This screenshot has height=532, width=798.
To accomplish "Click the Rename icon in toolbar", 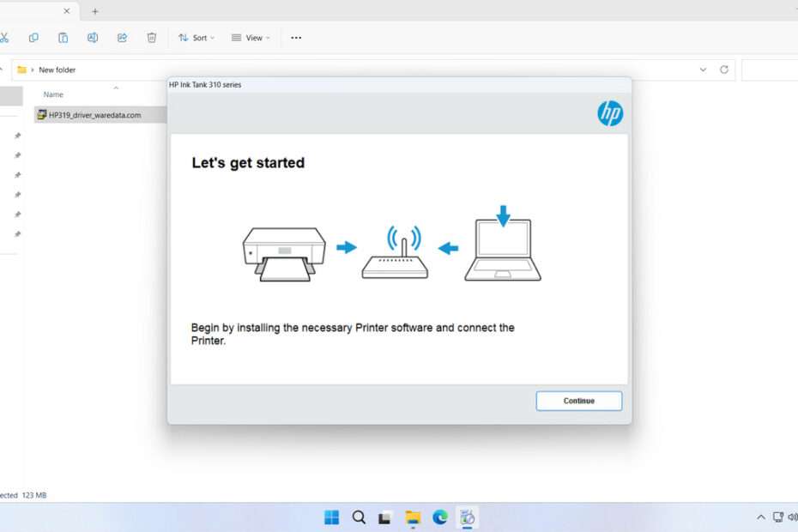I will pyautogui.click(x=93, y=38).
